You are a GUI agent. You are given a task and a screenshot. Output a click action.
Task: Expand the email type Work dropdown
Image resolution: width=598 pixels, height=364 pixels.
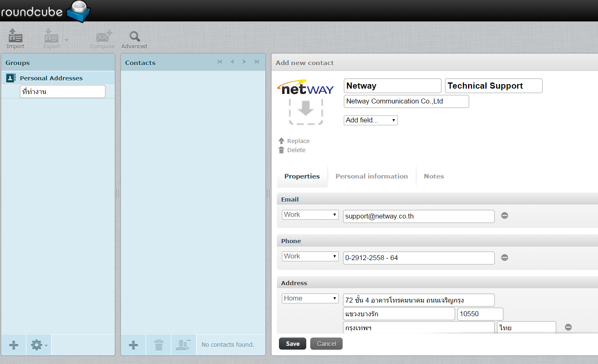[310, 215]
